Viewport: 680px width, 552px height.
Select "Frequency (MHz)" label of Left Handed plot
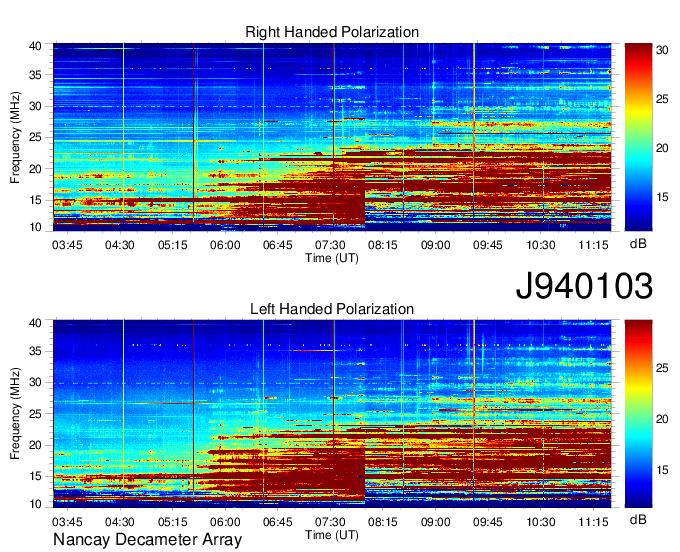[x=15, y=414]
